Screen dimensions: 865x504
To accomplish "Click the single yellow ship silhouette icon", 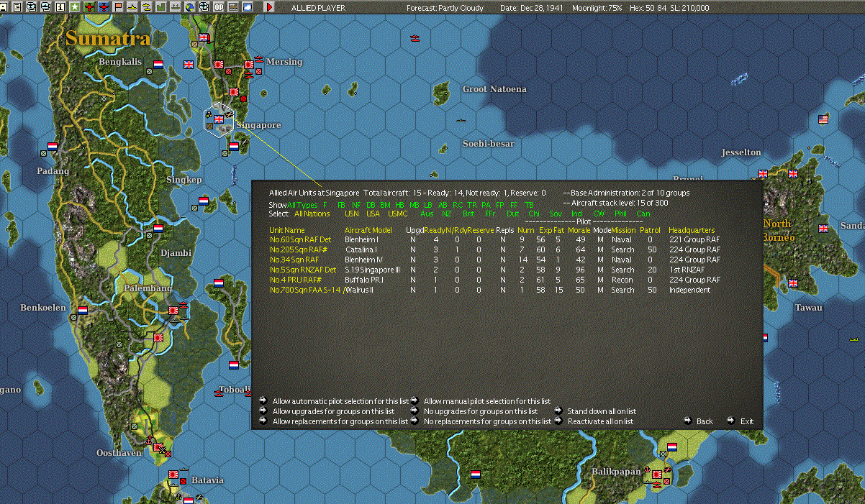I will tap(132, 7).
